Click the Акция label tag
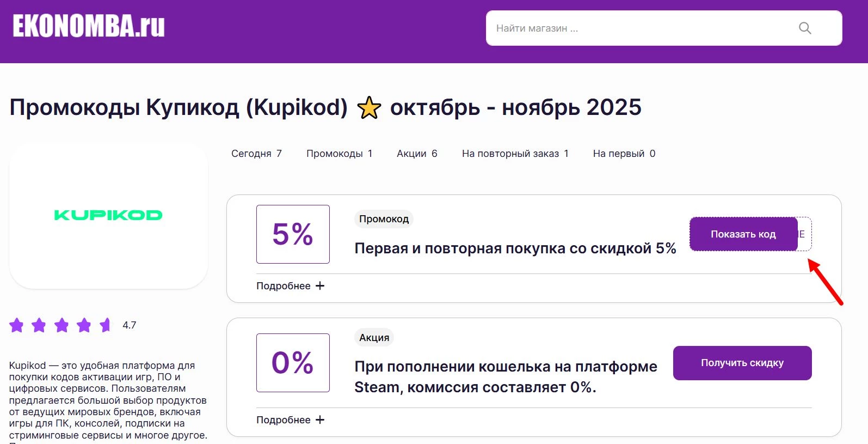The height and width of the screenshot is (444, 868). (x=374, y=338)
